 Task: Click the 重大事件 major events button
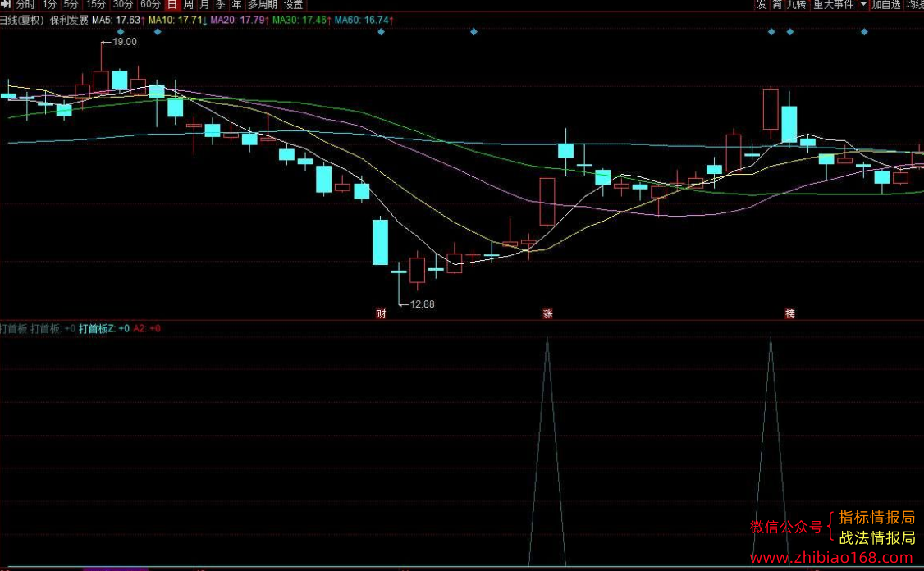(833, 5)
